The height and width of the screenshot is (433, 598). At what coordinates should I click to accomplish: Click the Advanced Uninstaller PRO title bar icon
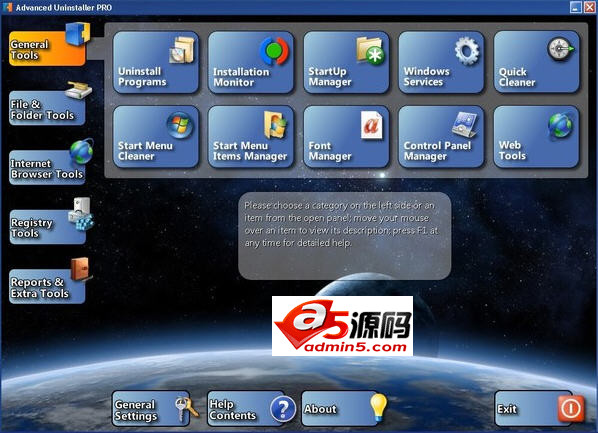point(7,7)
